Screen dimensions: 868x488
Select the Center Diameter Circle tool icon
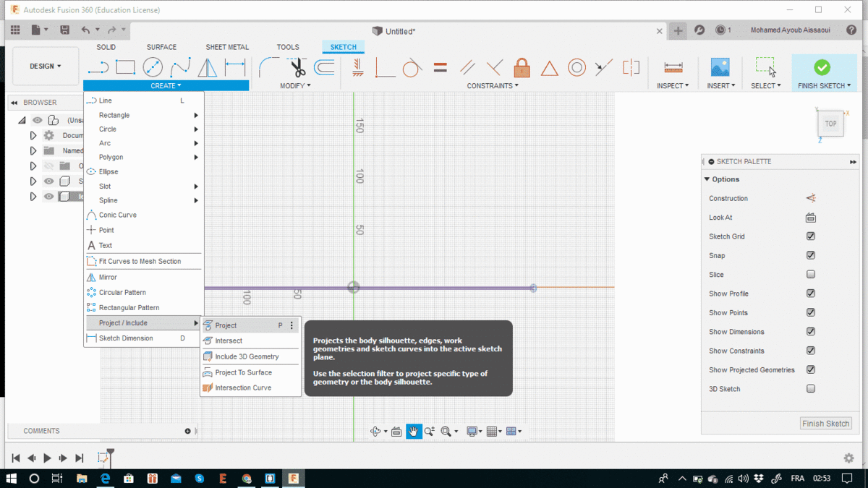[x=153, y=68]
